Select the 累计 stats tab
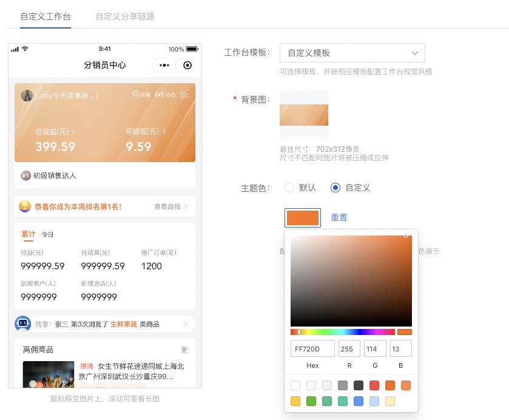 [x=29, y=234]
